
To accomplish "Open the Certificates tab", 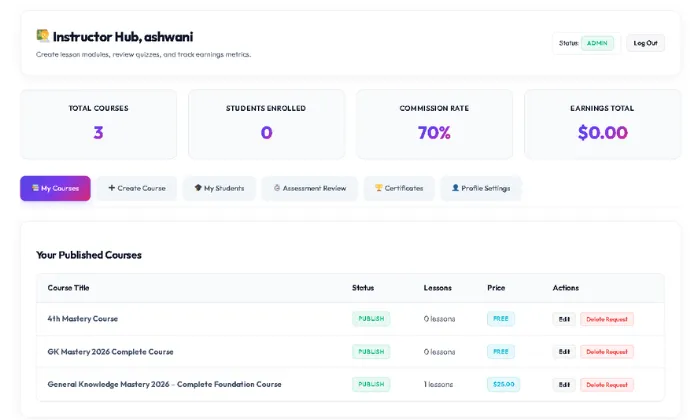I will click(x=399, y=188).
